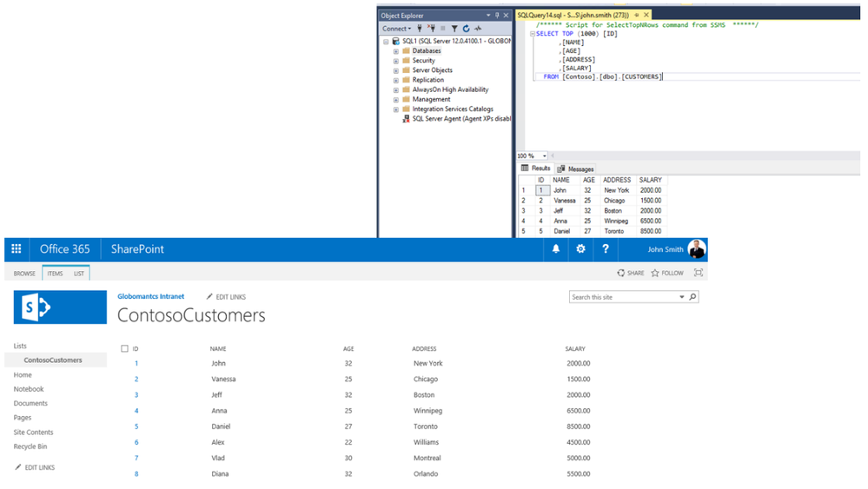Open the settings gear in SharePoint header
868x489 pixels.
point(580,249)
